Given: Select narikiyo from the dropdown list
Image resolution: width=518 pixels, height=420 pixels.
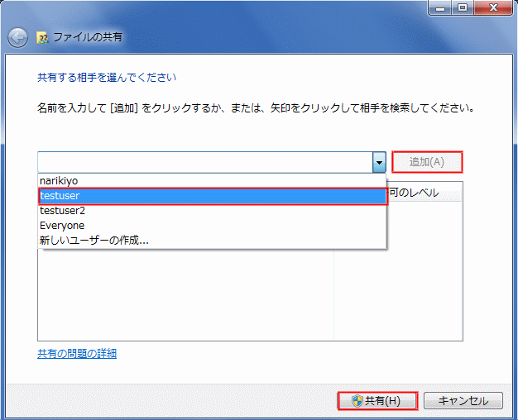Looking at the screenshot, I should point(212,180).
